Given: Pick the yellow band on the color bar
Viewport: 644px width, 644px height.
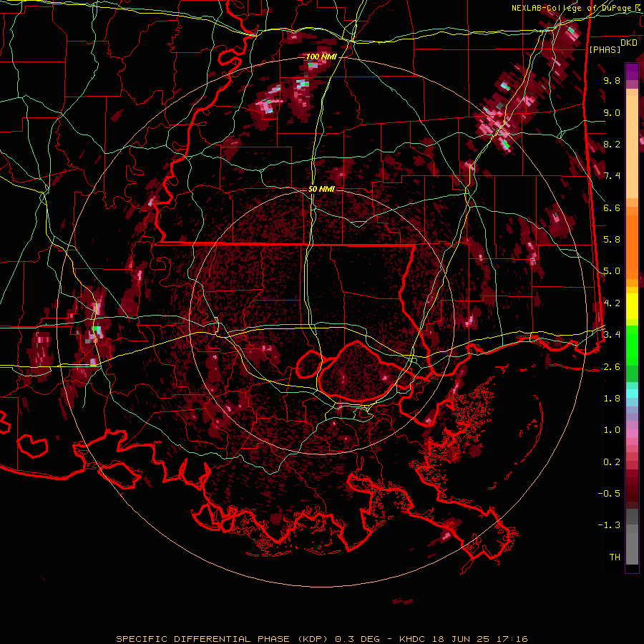Looking at the screenshot, I should 632,306.
